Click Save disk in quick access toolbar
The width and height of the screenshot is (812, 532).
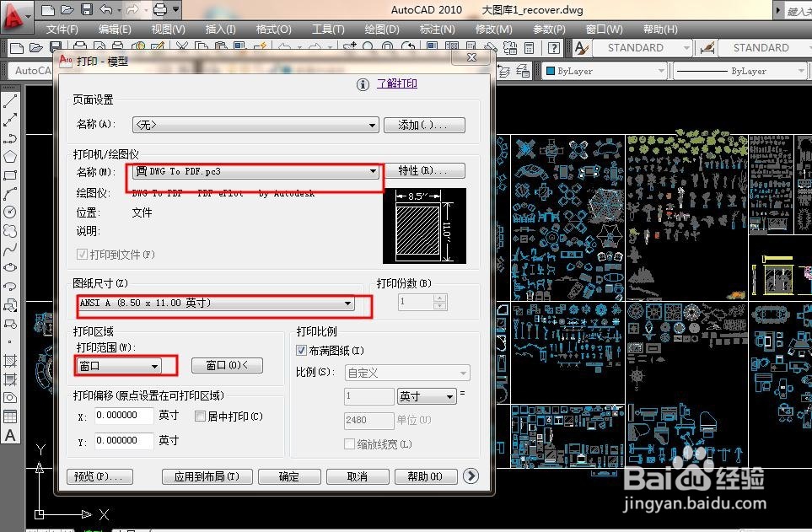tap(87, 10)
